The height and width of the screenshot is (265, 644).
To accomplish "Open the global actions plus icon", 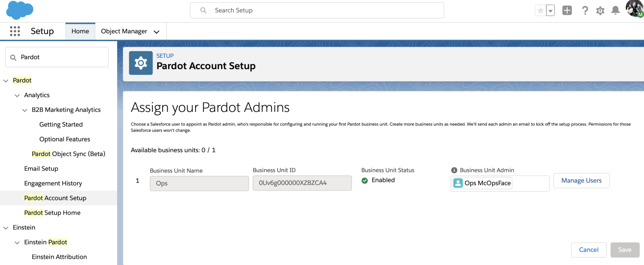I will pyautogui.click(x=567, y=10).
